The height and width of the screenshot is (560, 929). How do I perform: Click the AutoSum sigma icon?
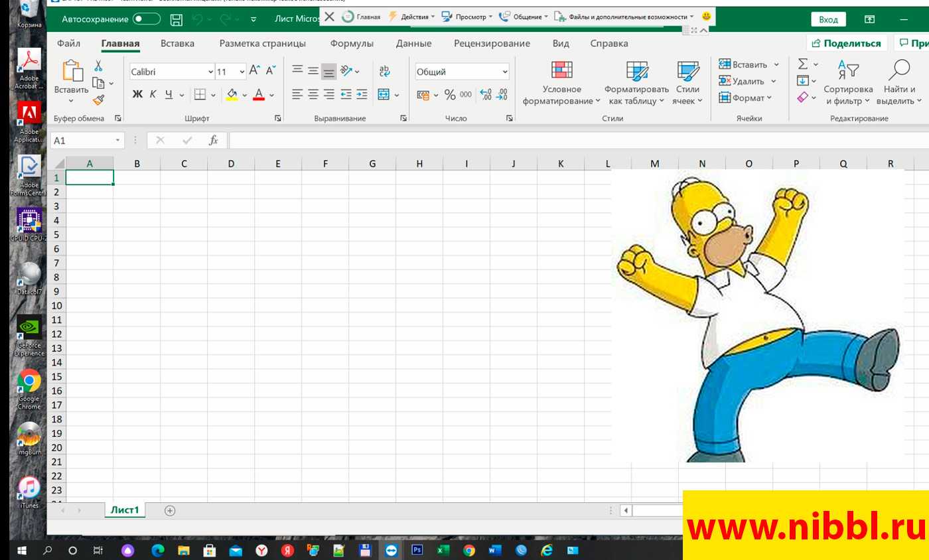(803, 64)
